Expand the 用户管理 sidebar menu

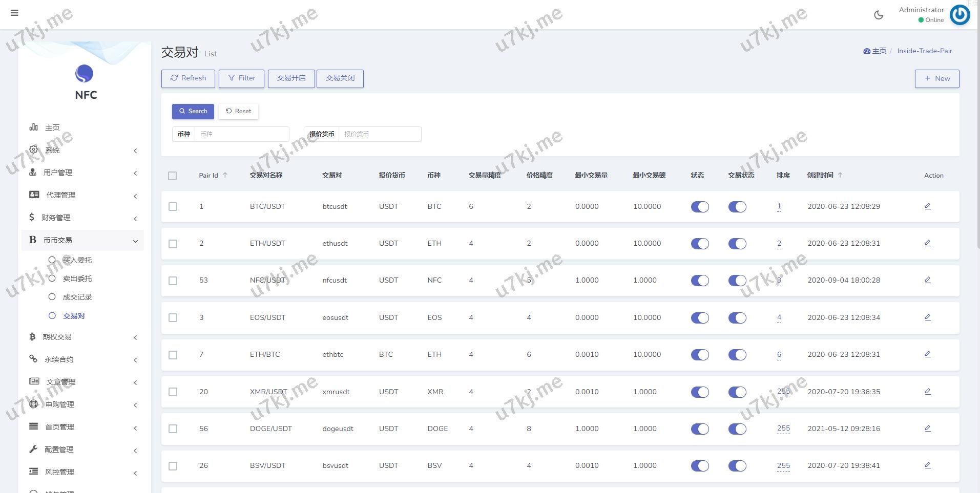(82, 173)
